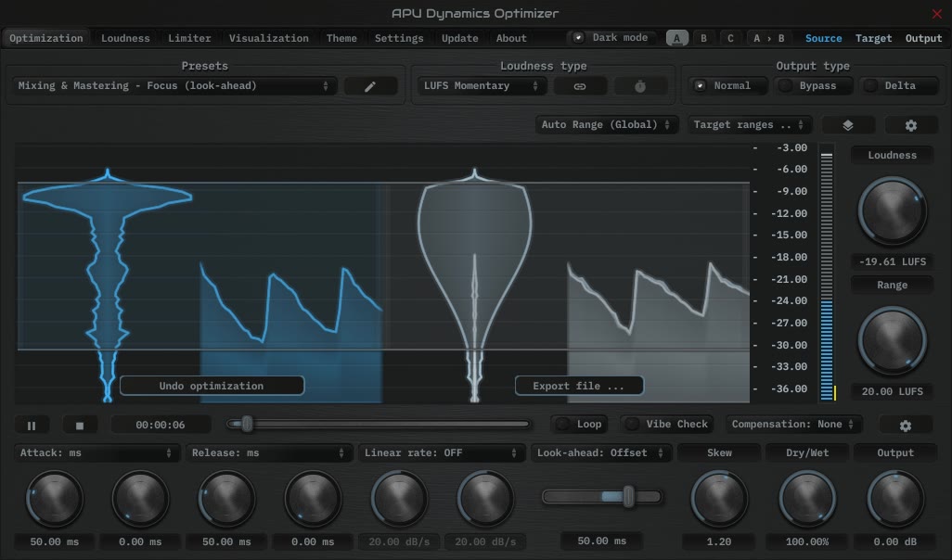Show the Target view
Viewport: 952px width, 560px height.
[x=874, y=38]
